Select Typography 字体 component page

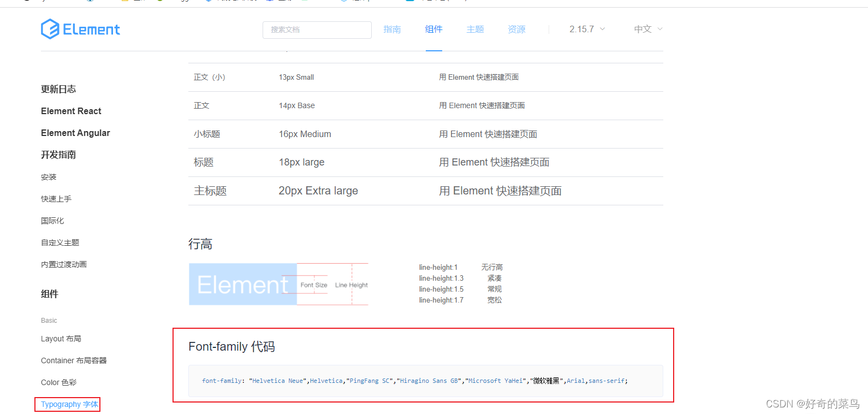(x=69, y=404)
